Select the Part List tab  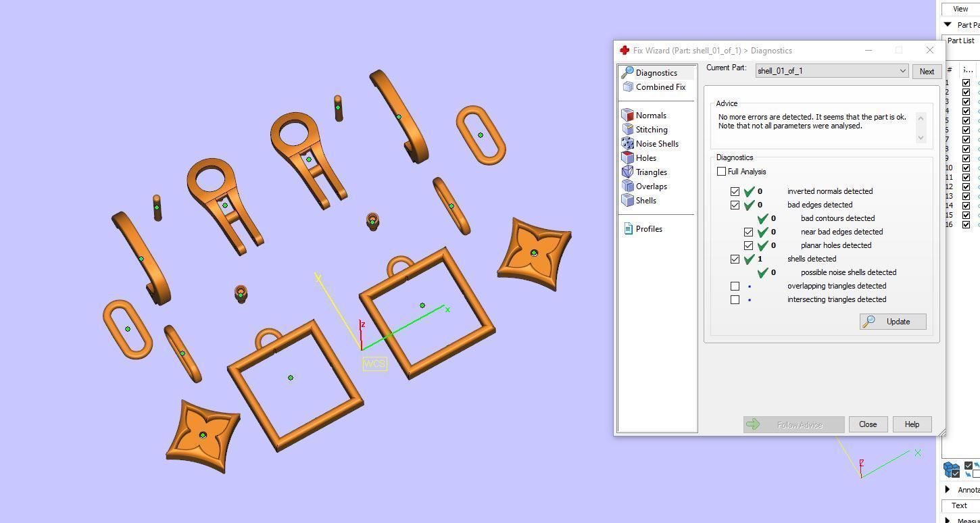tap(960, 41)
